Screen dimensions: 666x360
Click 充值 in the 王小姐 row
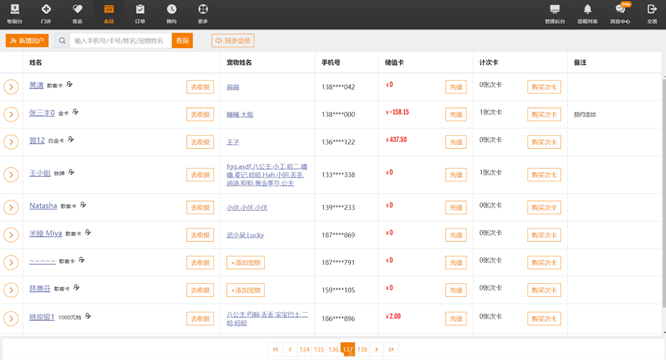click(x=456, y=174)
